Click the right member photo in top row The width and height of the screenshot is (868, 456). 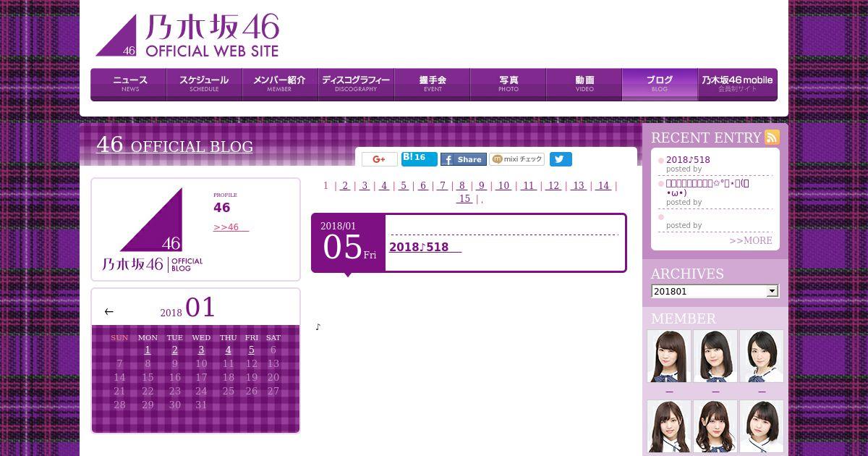[x=762, y=356]
